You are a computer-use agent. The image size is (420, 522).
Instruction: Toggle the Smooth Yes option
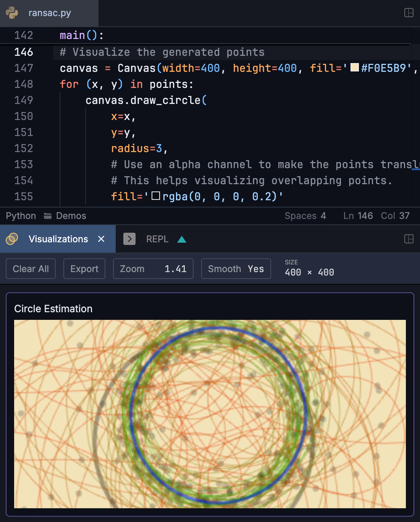pos(236,269)
